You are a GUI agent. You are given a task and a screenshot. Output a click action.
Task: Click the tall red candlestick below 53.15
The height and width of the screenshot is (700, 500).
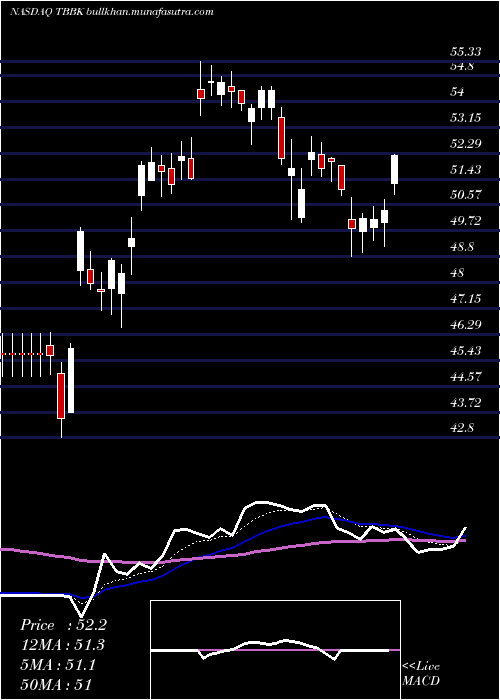[281, 138]
